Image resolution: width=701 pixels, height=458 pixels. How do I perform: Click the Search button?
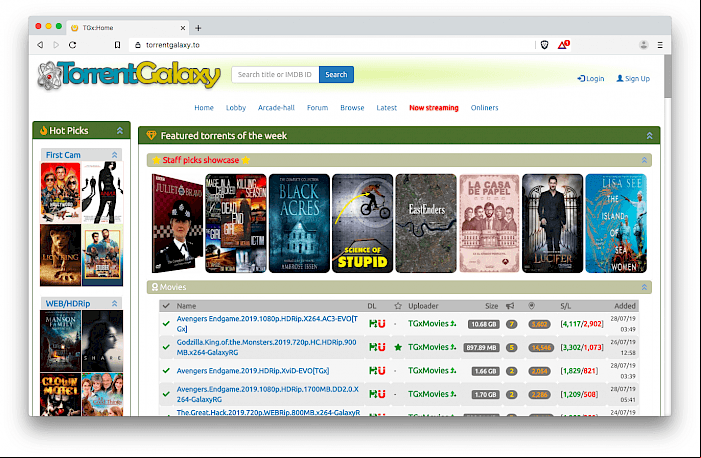click(336, 75)
